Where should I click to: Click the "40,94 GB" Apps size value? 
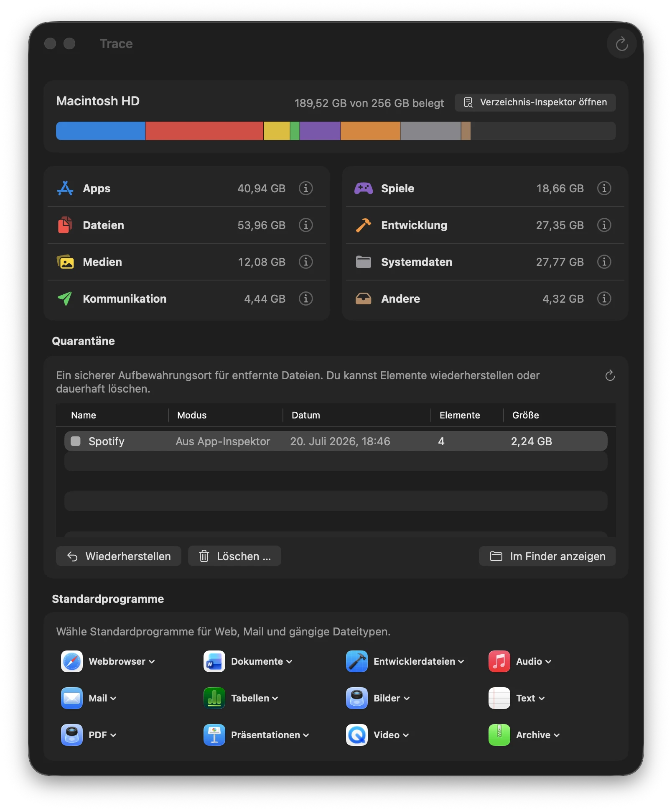[261, 188]
